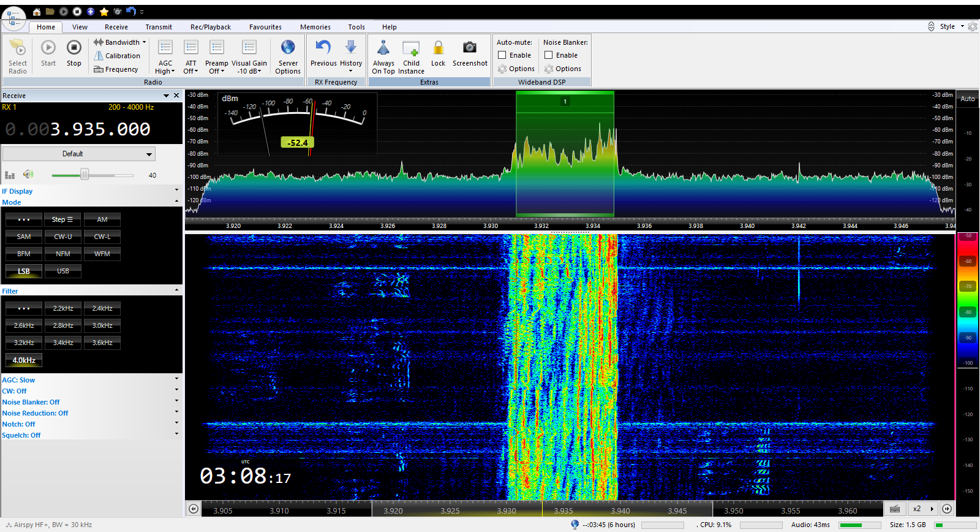
Task: Switch to the Rec/Playback tab
Action: [x=210, y=27]
